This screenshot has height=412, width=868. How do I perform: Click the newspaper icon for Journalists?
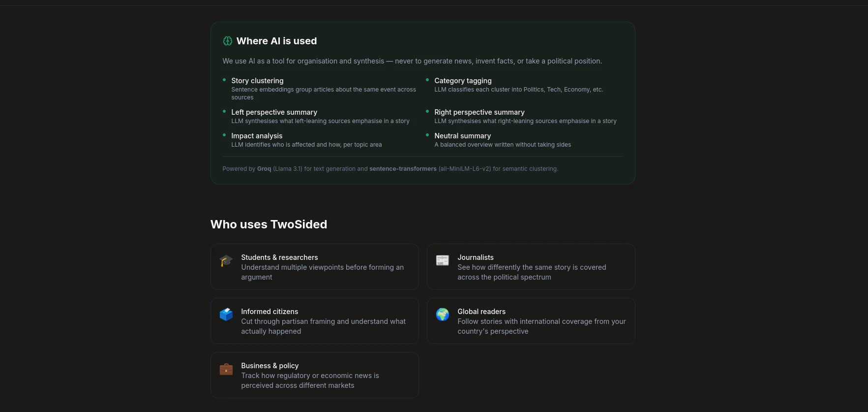443,260
